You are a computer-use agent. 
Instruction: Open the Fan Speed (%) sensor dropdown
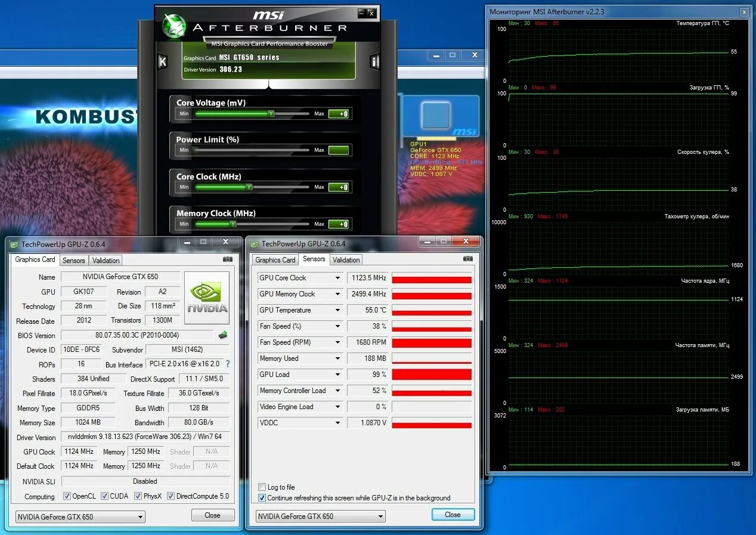pos(337,326)
